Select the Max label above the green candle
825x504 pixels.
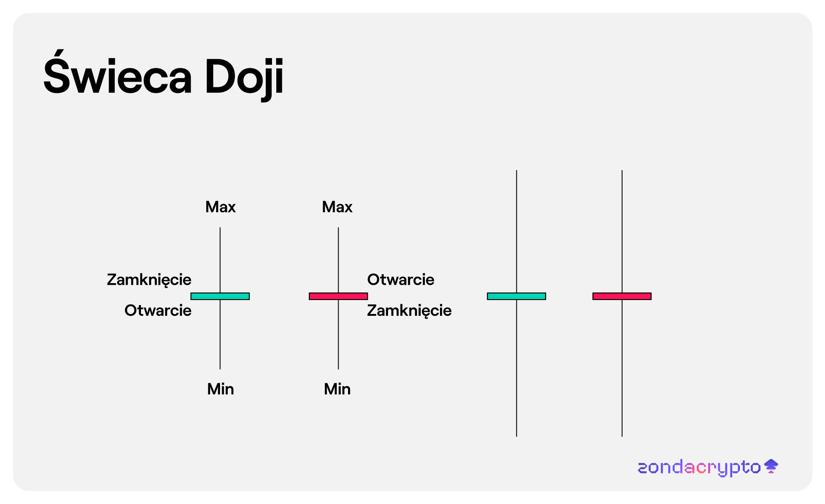[220, 207]
